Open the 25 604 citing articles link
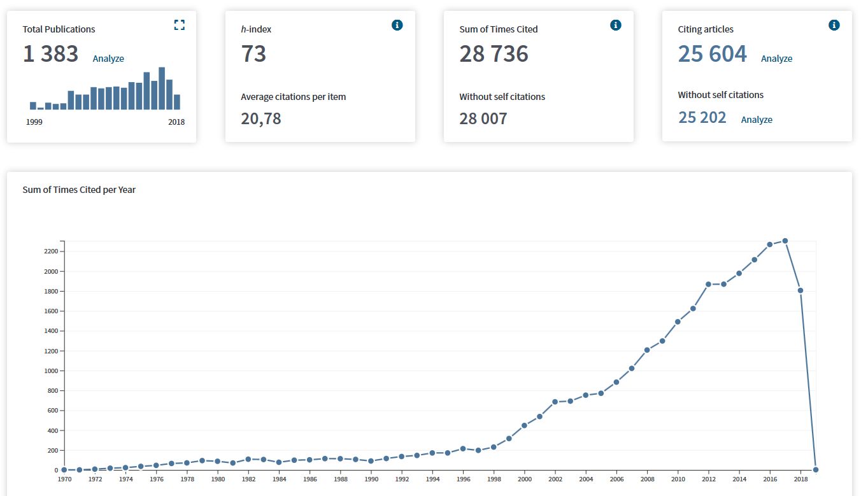Screen dimensions: 868x496 [x=712, y=53]
